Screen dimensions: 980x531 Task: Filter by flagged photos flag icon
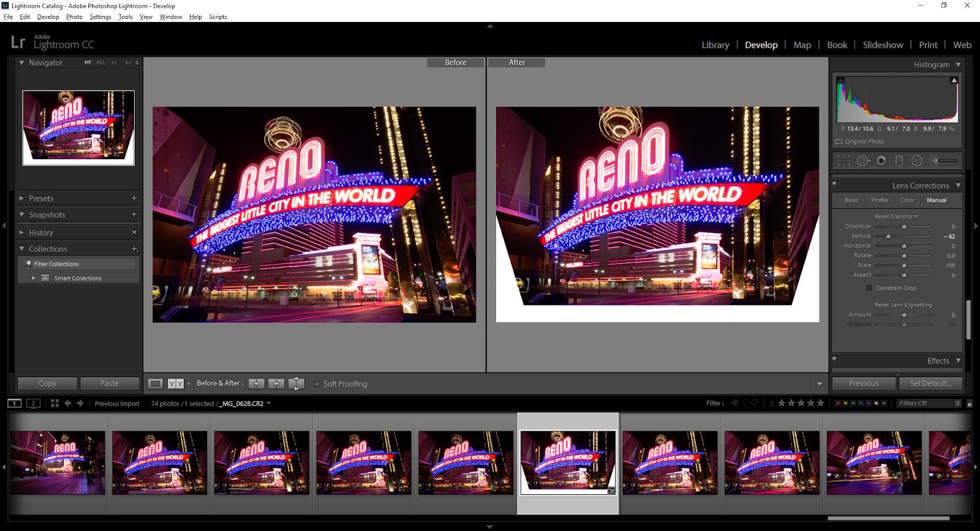coord(735,403)
